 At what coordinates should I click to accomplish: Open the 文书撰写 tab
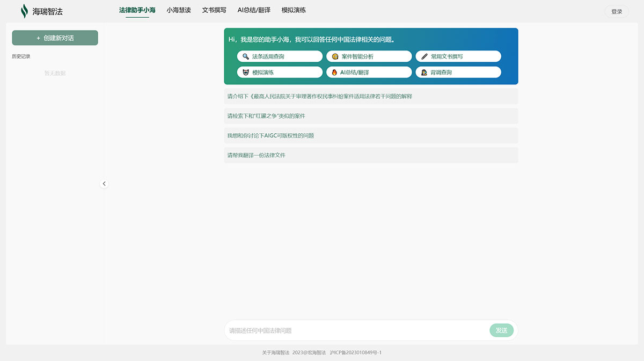[214, 10]
